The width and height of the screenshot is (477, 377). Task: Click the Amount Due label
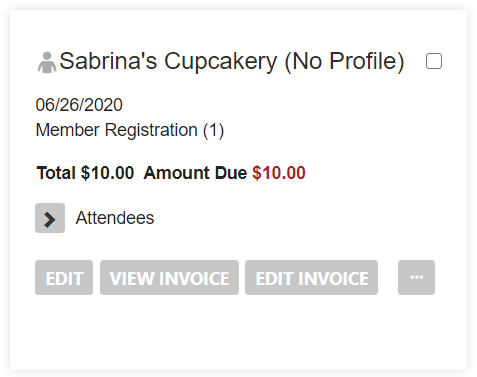pyautogui.click(x=195, y=173)
